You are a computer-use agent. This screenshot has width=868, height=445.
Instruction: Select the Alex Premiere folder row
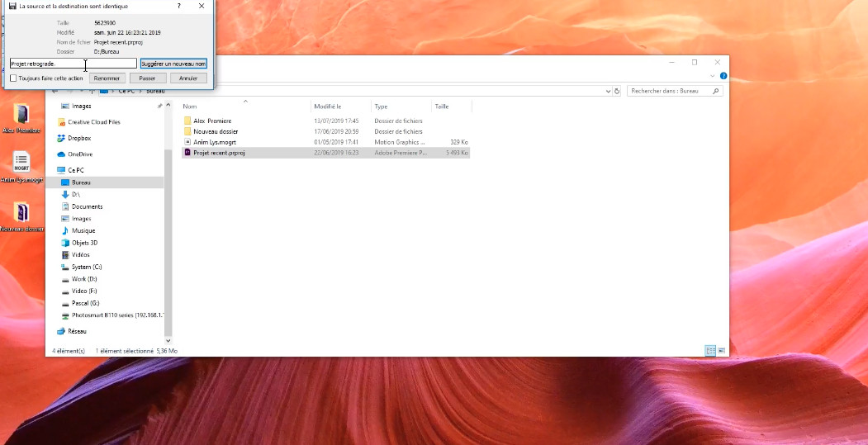325,121
